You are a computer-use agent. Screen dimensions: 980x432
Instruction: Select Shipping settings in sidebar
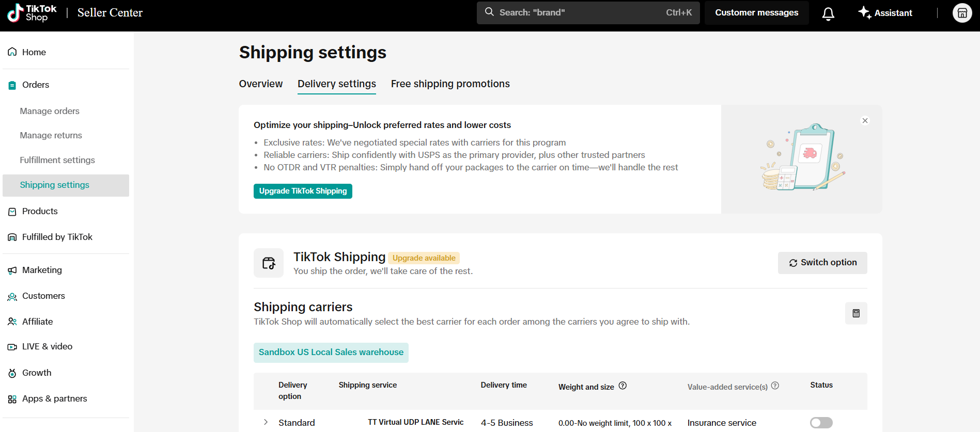[x=66, y=185]
